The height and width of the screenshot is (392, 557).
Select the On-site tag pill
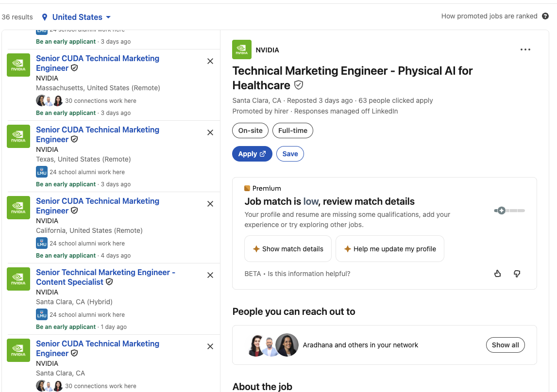pyautogui.click(x=250, y=131)
